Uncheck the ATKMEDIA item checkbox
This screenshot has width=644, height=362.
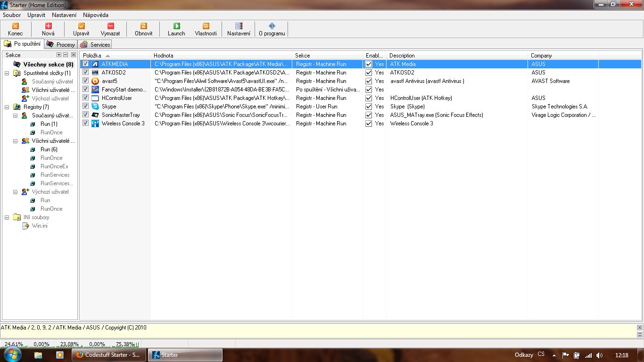coord(85,64)
